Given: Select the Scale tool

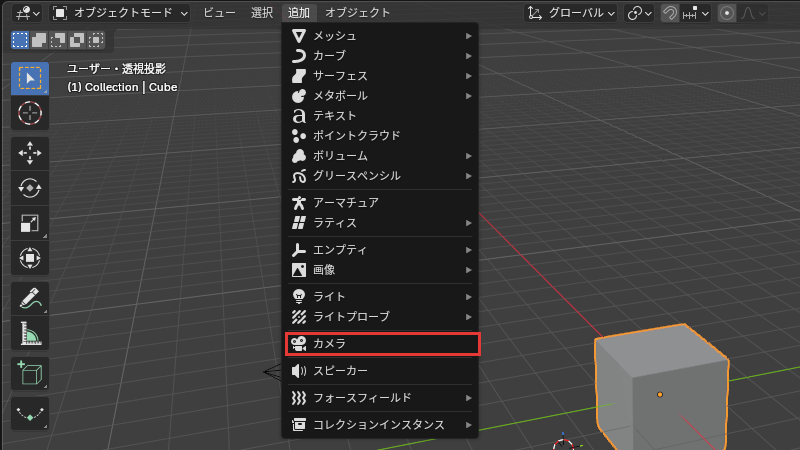Looking at the screenshot, I should 30,223.
